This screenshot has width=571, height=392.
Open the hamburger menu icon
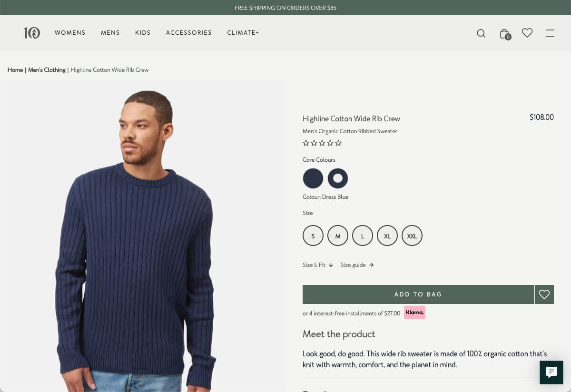pyautogui.click(x=550, y=33)
